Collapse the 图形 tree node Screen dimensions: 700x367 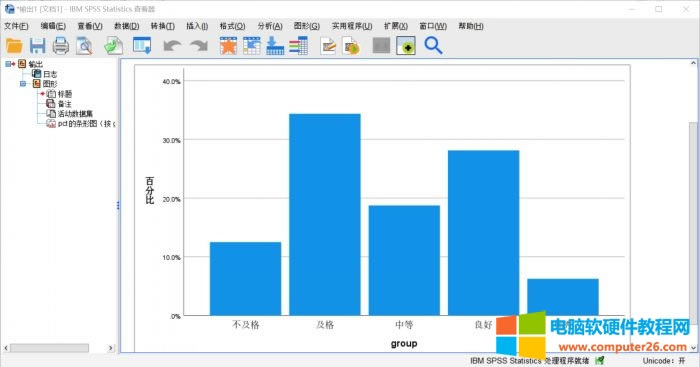[23, 83]
